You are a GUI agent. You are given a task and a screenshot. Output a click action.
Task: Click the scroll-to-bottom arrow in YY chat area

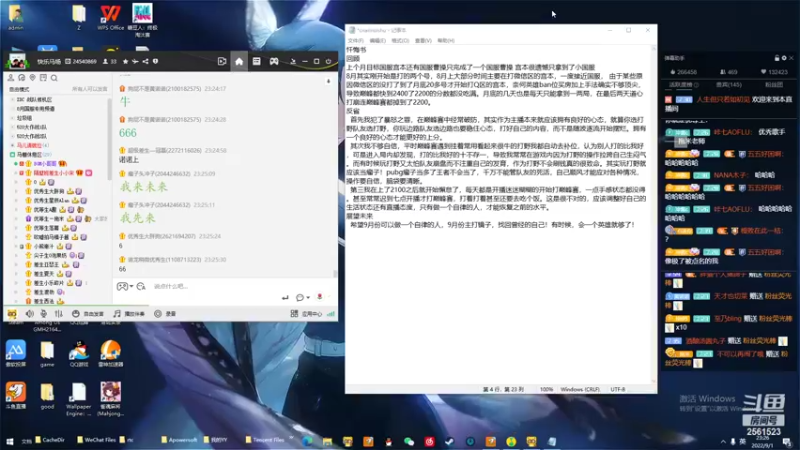[x=328, y=81]
